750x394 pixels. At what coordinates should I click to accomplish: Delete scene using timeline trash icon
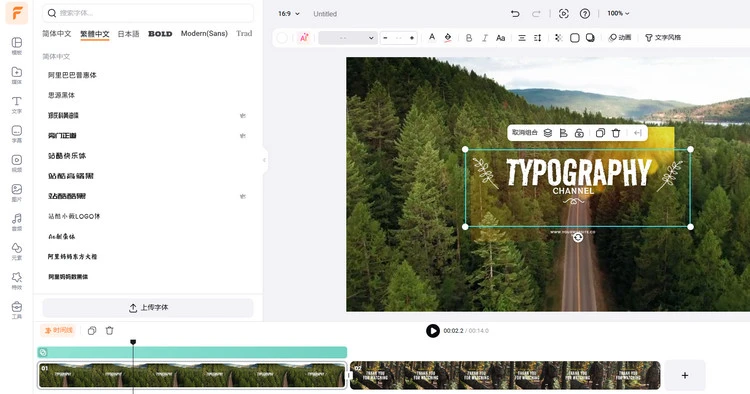pyautogui.click(x=110, y=330)
